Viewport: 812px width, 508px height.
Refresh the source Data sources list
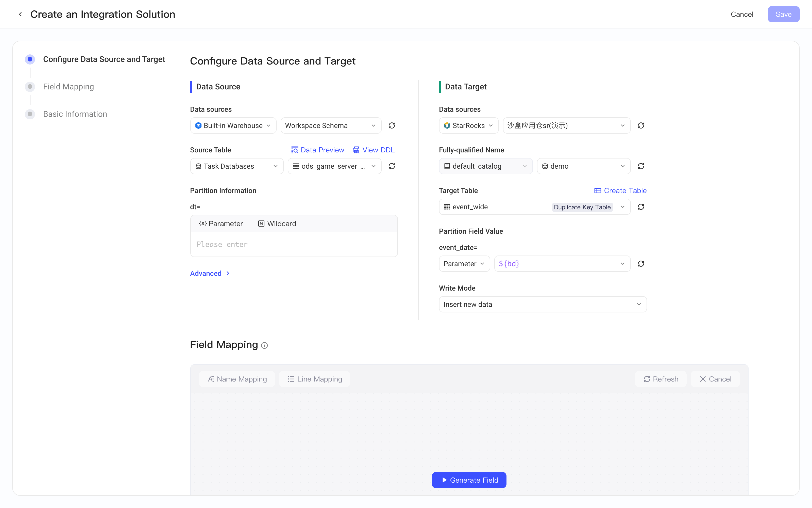(392, 125)
